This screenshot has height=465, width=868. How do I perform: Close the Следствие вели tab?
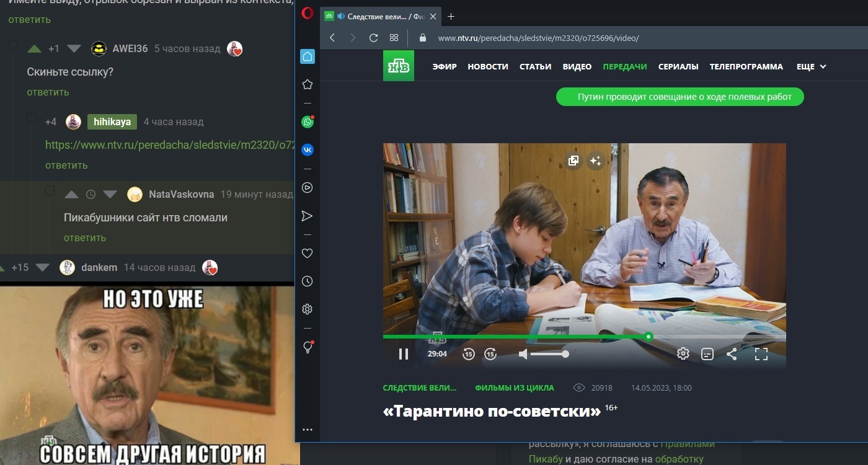(433, 16)
